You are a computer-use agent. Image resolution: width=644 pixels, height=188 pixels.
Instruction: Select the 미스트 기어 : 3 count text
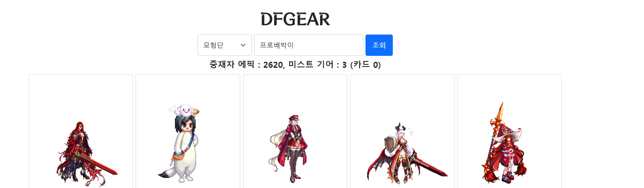(x=317, y=65)
